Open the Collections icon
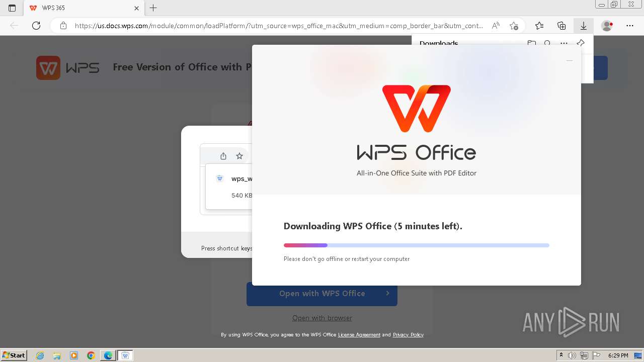 pos(561,26)
